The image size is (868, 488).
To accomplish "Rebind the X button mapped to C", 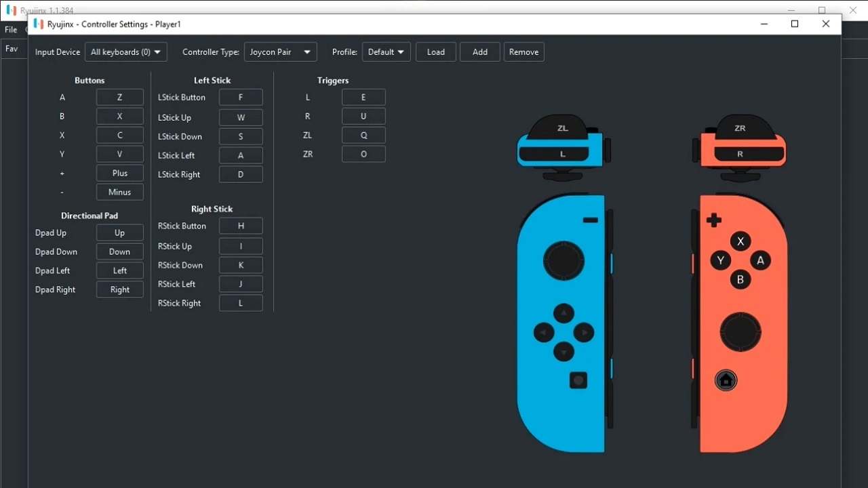I will click(120, 136).
